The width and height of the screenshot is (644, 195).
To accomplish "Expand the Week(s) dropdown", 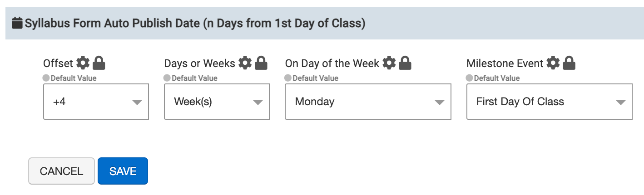I will (217, 102).
